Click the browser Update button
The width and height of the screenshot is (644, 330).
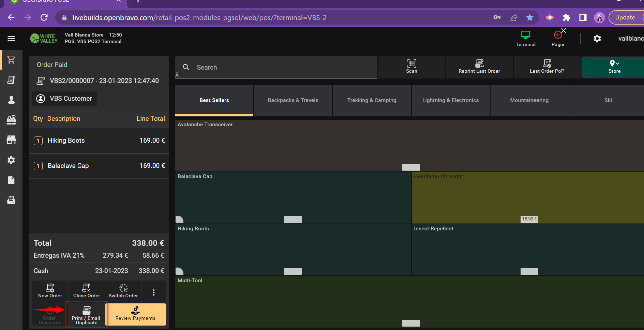tap(626, 17)
